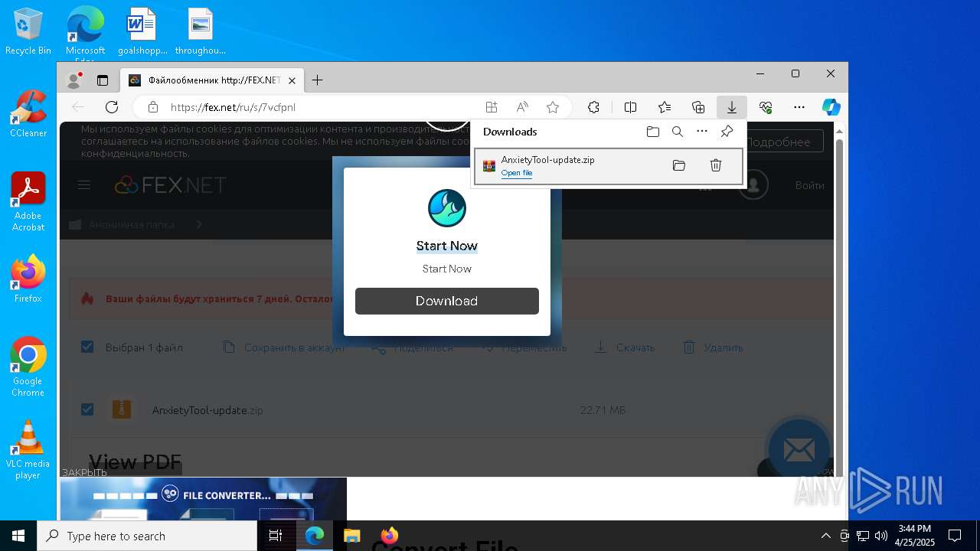Select the Google Chrome desktop shortcut
Image resolution: width=980 pixels, height=551 pixels.
click(28, 367)
